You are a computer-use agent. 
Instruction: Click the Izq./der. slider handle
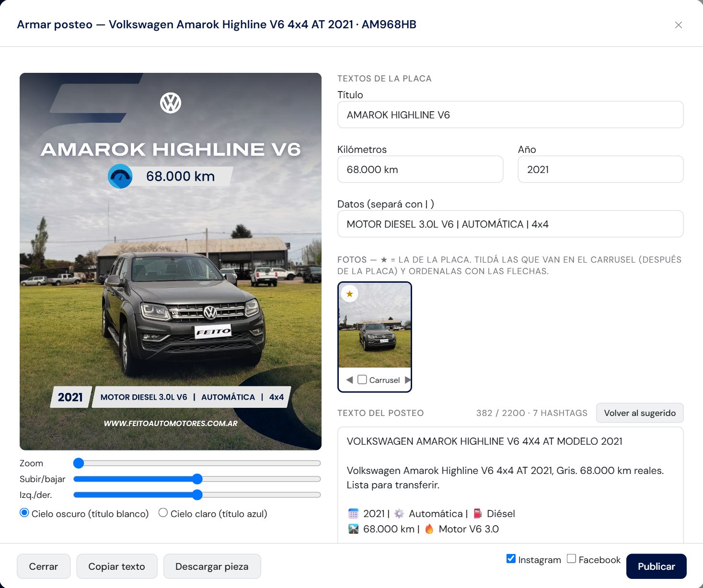tap(197, 495)
